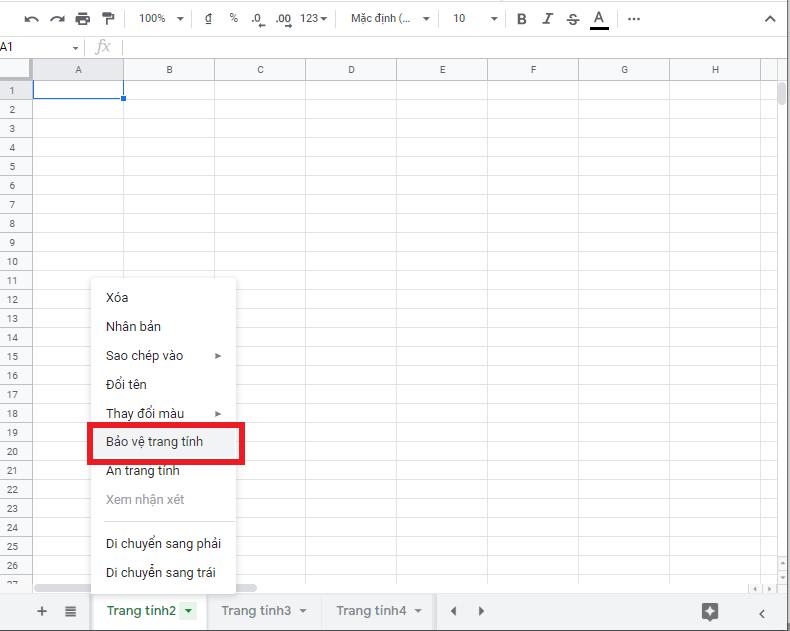
Task: Select column H header
Action: tap(715, 70)
